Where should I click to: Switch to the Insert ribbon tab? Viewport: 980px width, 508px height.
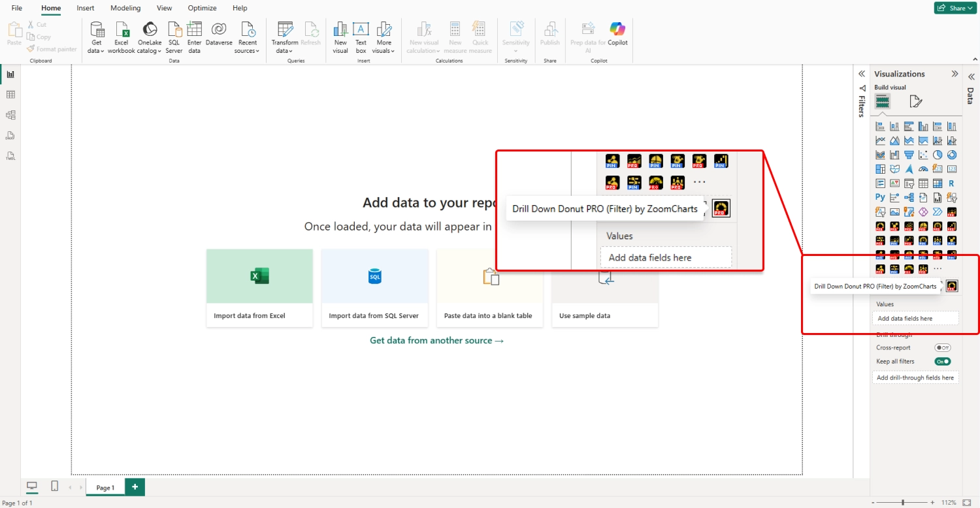click(86, 8)
